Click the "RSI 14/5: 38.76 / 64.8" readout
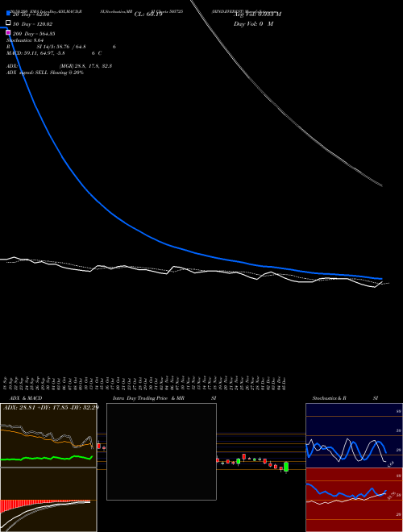The height and width of the screenshot is (532, 403). (46, 47)
